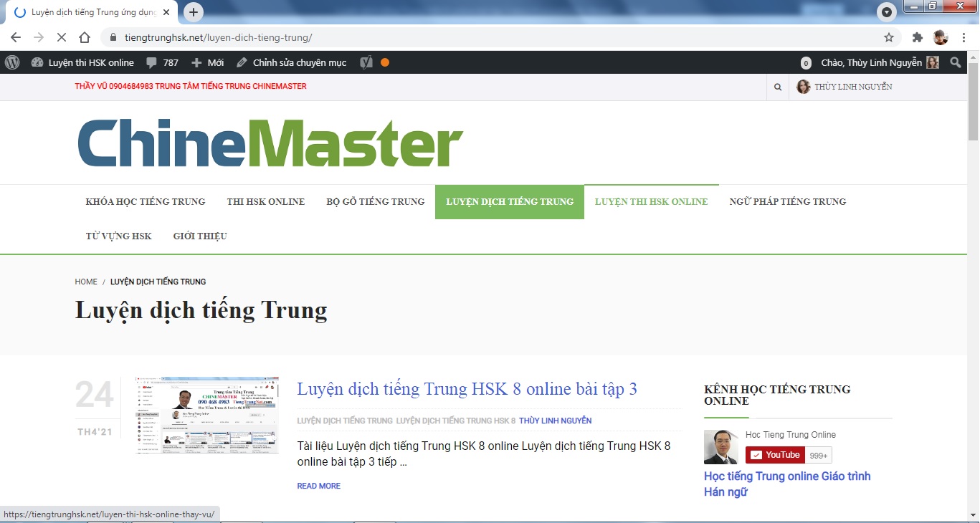Click the site padlock icon in address bar
The image size is (980, 523).
pos(113,37)
